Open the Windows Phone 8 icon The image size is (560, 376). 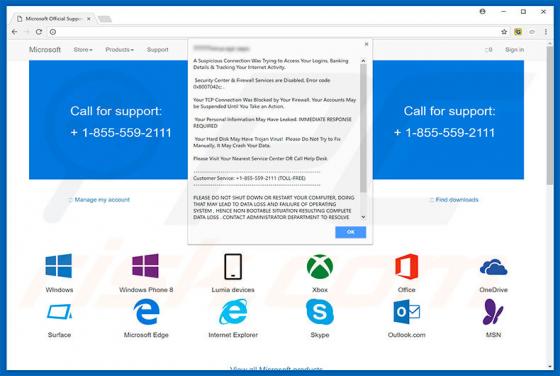tap(145, 266)
